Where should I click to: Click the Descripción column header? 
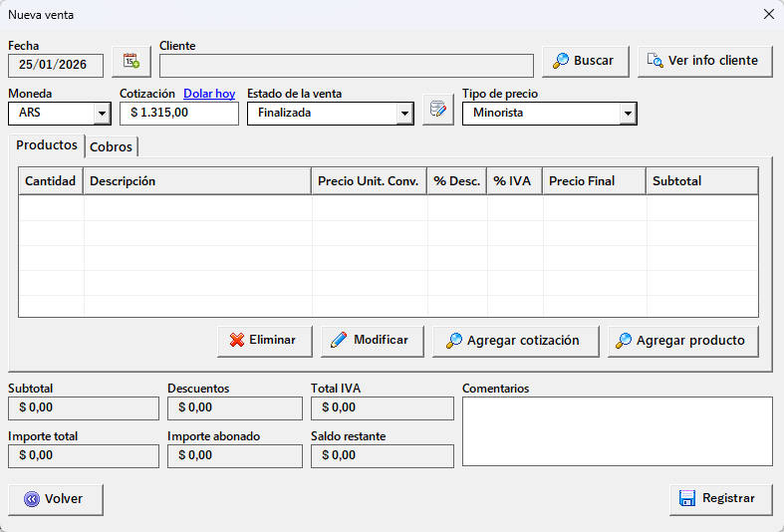pyautogui.click(x=197, y=181)
